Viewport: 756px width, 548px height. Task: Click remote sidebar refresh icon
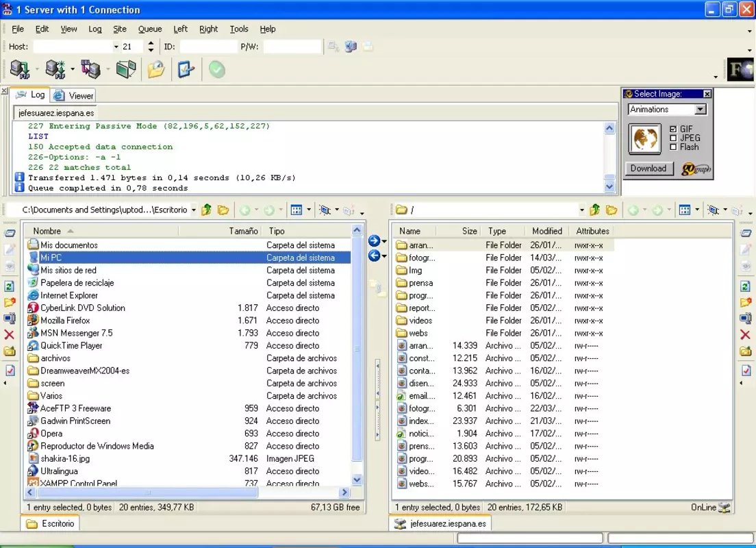point(746,286)
